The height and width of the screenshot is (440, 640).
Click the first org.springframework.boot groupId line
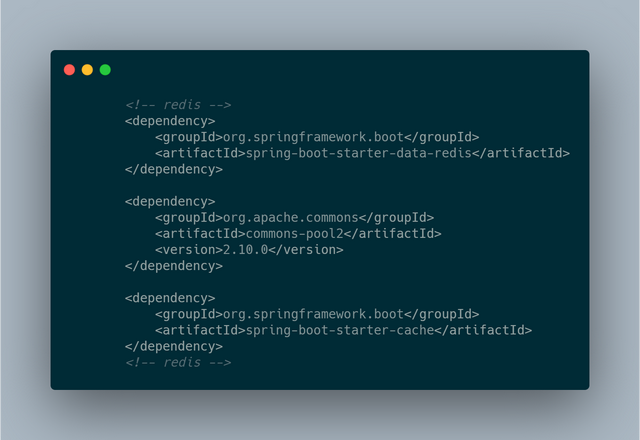(x=317, y=137)
